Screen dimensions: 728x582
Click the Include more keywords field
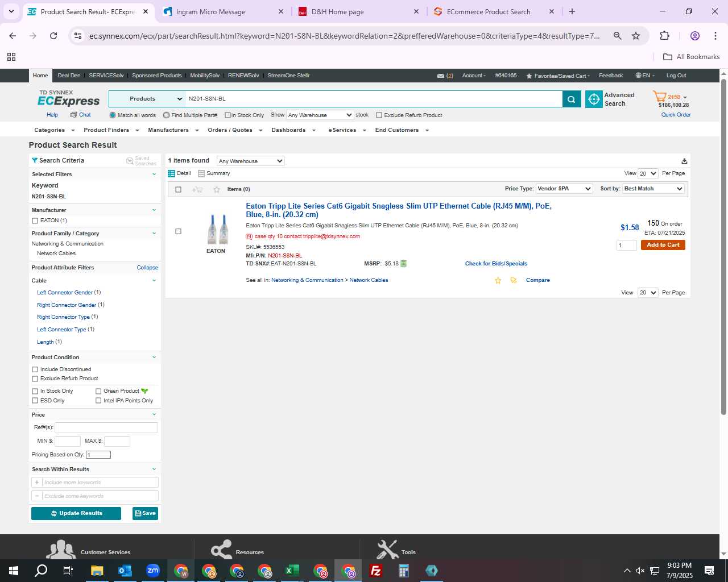click(x=100, y=483)
